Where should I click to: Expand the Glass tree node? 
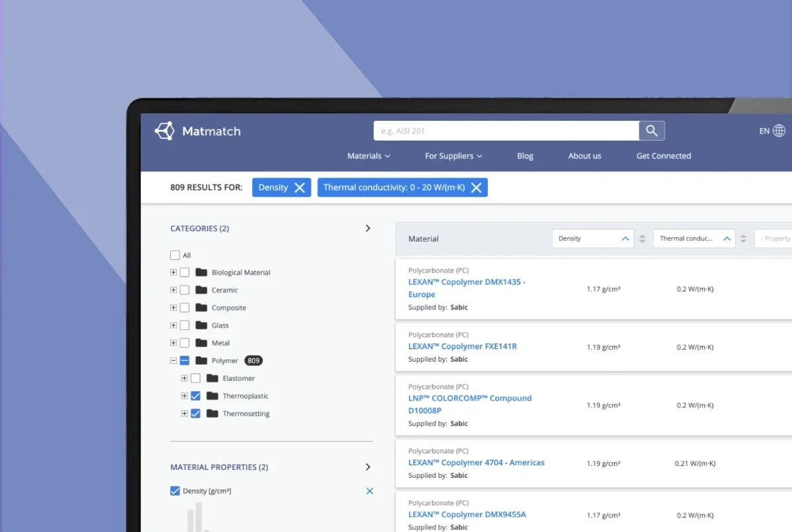pos(174,325)
